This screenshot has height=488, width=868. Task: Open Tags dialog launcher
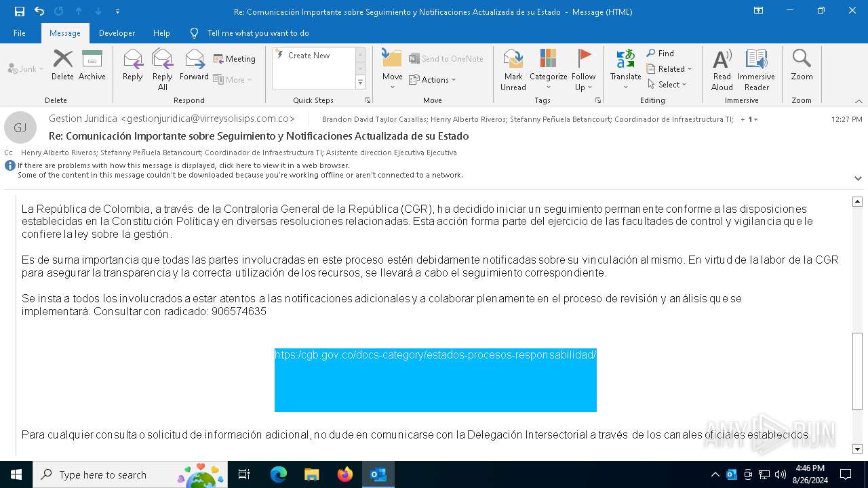(x=598, y=100)
